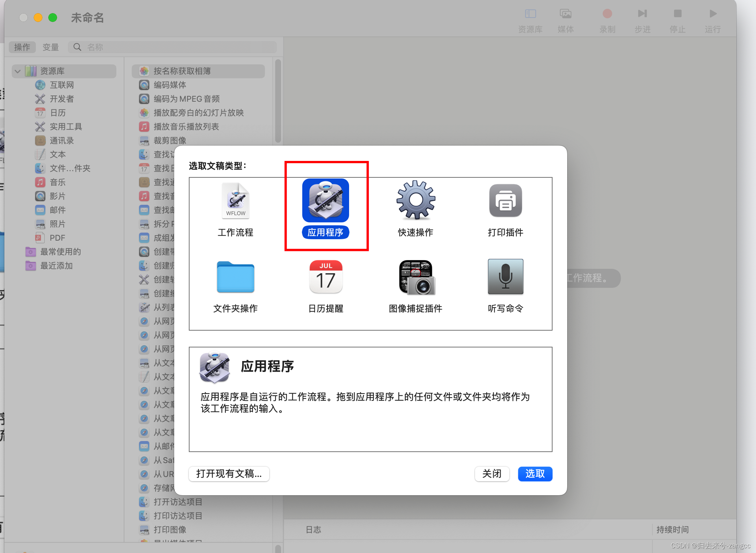
Task: Click the 选取 button
Action: (535, 474)
